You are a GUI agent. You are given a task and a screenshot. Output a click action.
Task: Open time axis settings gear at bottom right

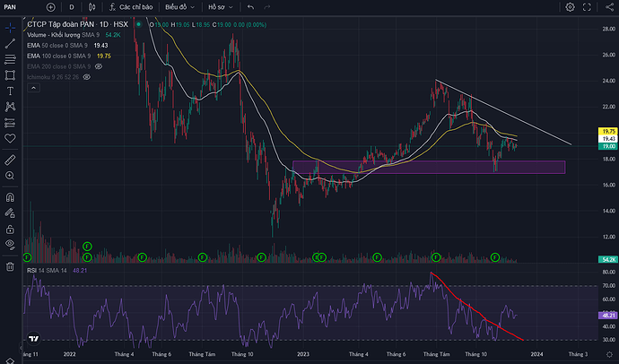click(609, 354)
